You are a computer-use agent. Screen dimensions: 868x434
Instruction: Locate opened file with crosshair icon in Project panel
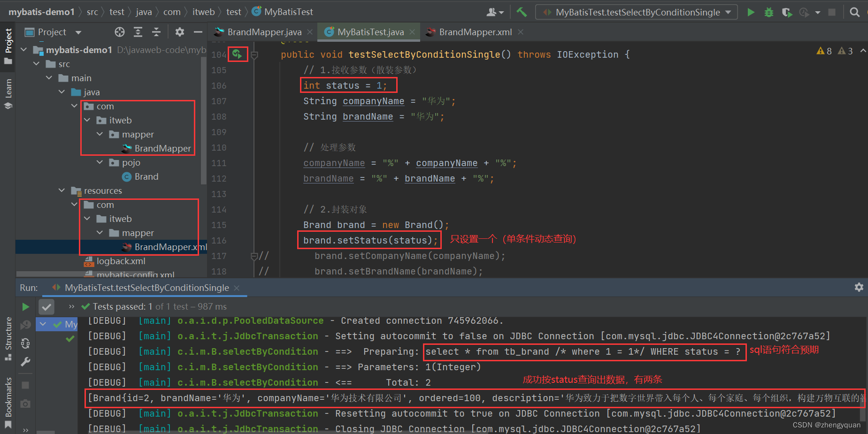[120, 32]
